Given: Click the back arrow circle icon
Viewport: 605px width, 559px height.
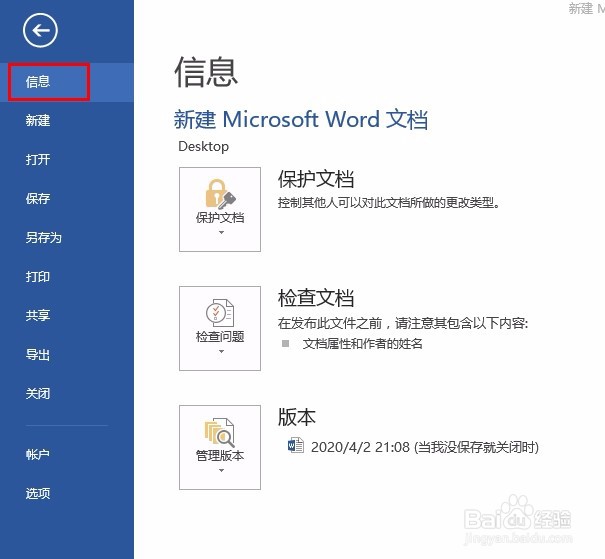Looking at the screenshot, I should point(40,30).
